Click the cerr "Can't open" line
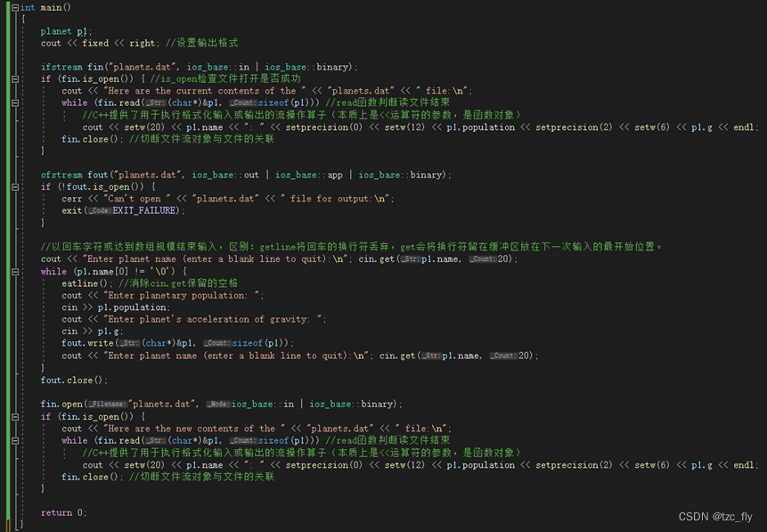 point(227,199)
